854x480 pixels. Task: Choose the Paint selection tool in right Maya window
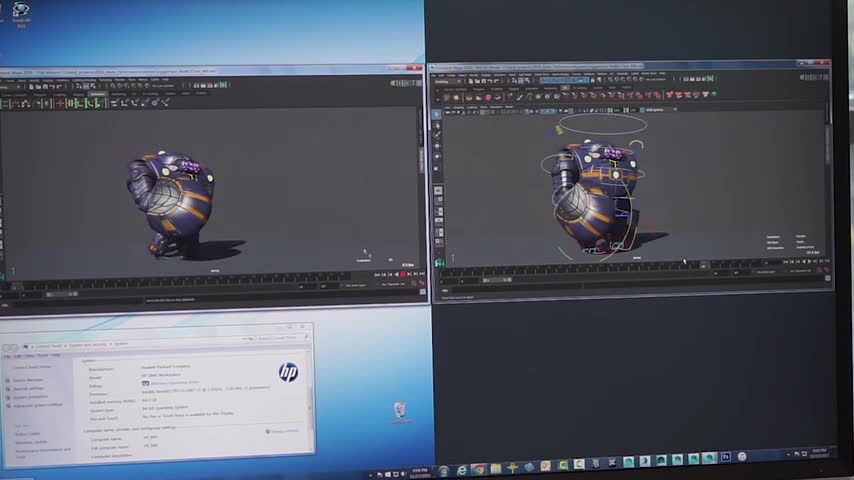pyautogui.click(x=437, y=136)
